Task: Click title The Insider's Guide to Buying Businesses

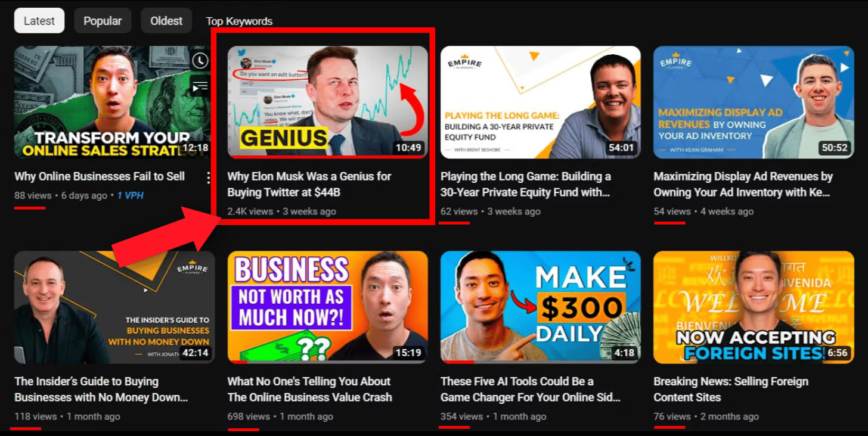Action: pos(101,390)
